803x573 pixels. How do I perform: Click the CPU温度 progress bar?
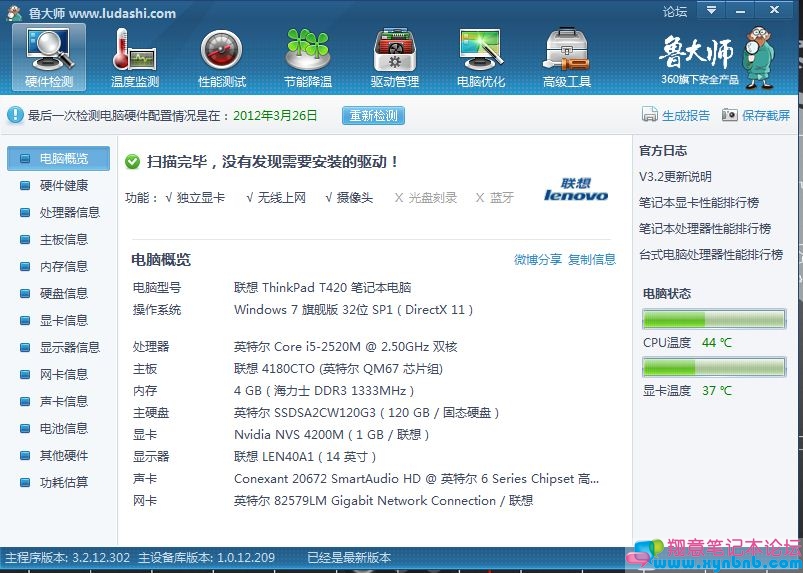(x=714, y=319)
